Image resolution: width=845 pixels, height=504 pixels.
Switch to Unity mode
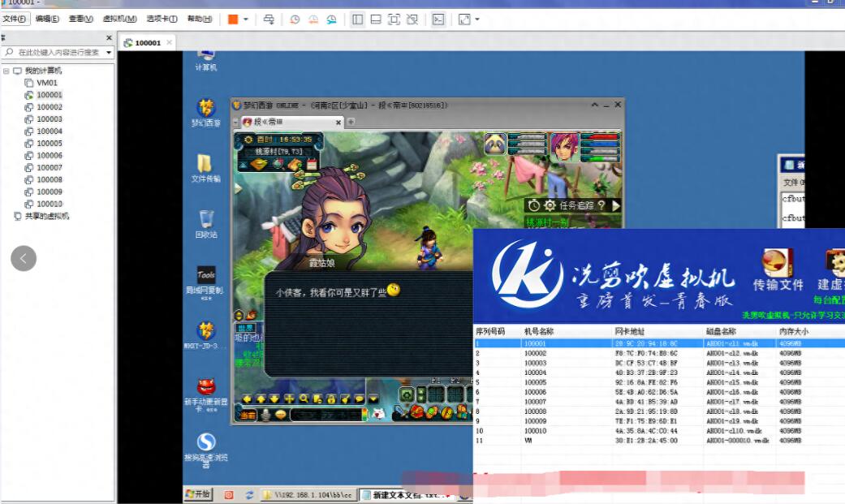pos(412,19)
